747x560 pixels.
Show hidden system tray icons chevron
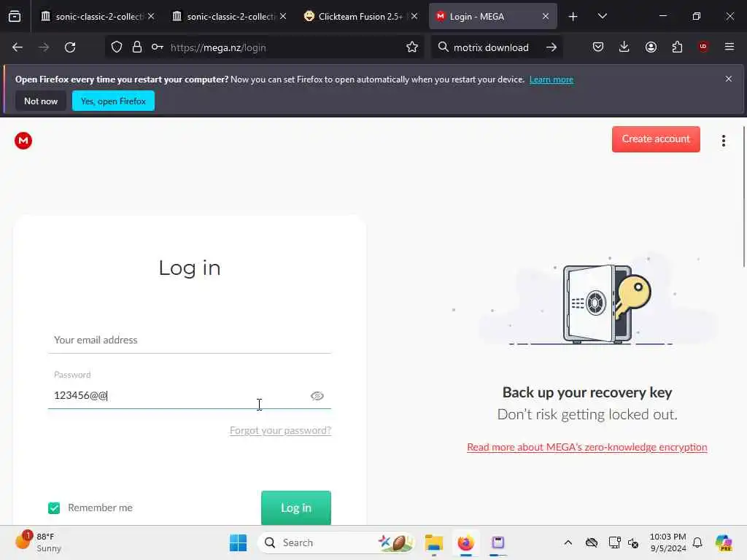click(x=568, y=542)
